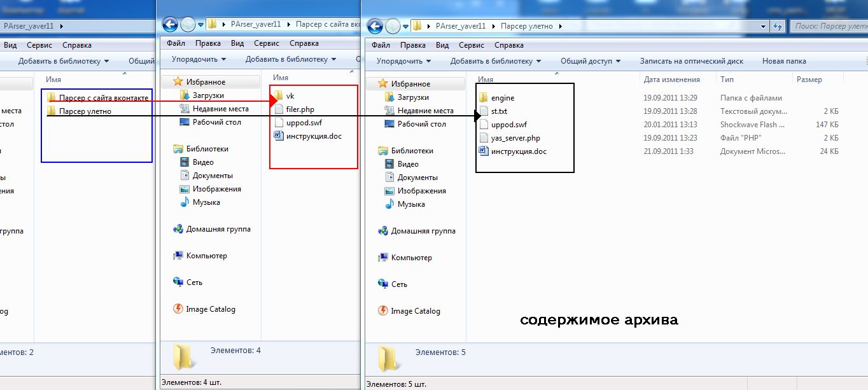Select filer.php file icon in middle window
This screenshot has height=390, width=868.
click(279, 109)
